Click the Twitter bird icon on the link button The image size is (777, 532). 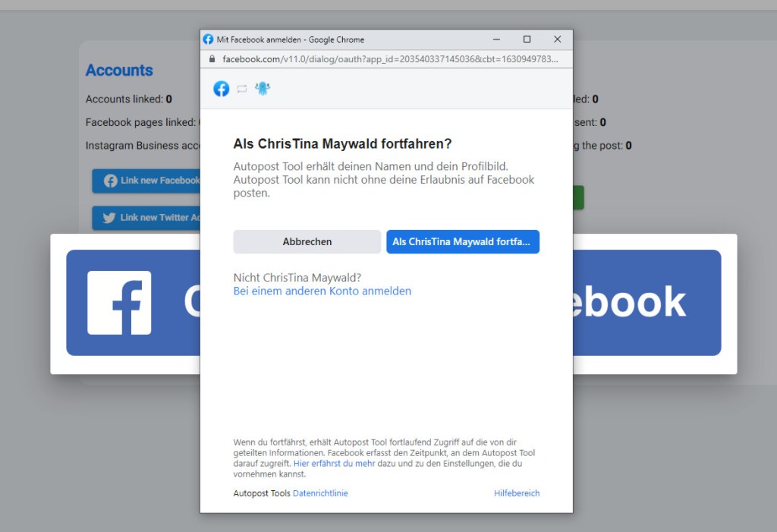109,218
